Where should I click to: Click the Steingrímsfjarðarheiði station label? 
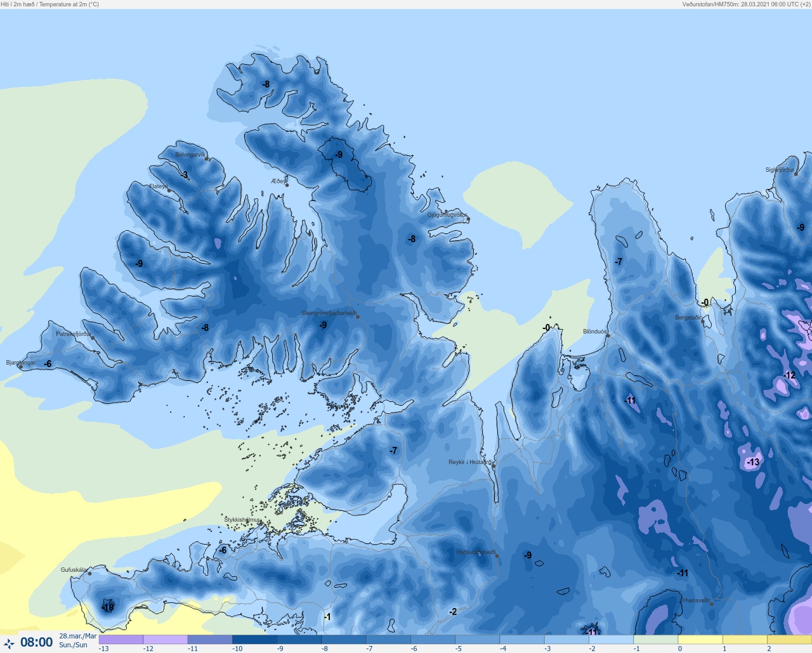[329, 313]
